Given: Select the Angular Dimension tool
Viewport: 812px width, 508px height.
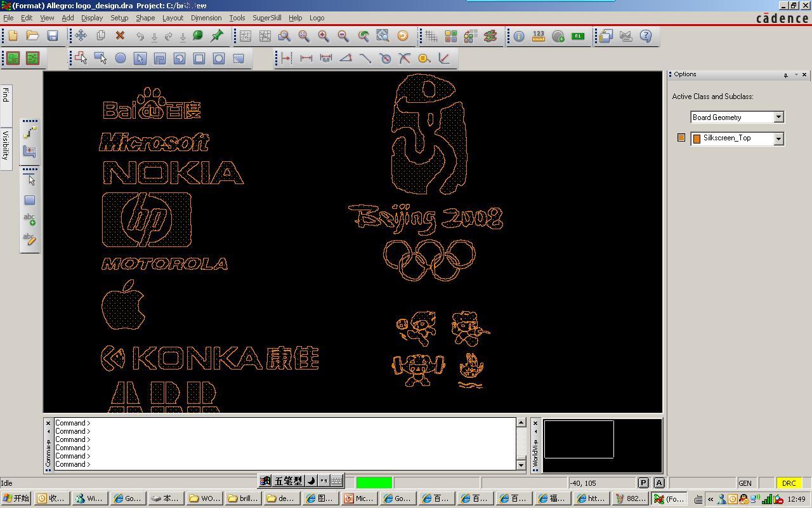Looking at the screenshot, I should click(346, 58).
